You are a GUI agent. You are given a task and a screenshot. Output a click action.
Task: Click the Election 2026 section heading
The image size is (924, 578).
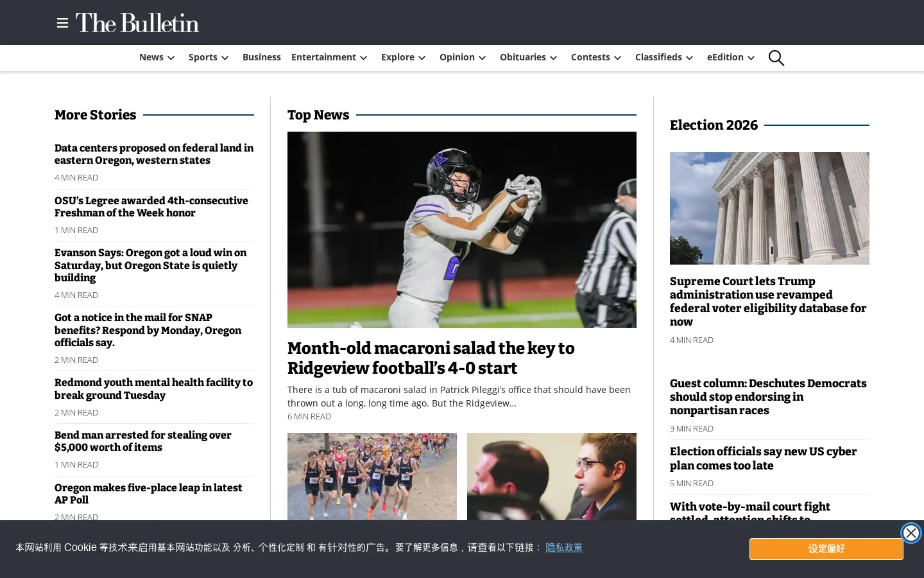point(714,125)
